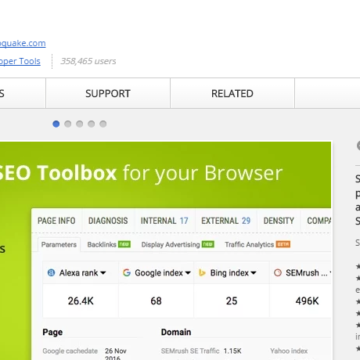This screenshot has width=360, height=360.
Task: Select the fifth carousel dot
Action: 103,124
